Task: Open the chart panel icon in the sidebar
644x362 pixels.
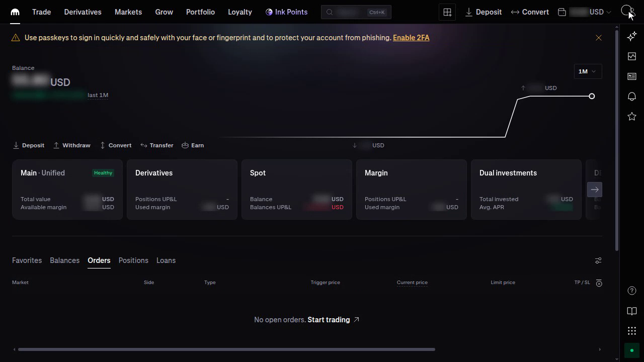Action: point(632,56)
